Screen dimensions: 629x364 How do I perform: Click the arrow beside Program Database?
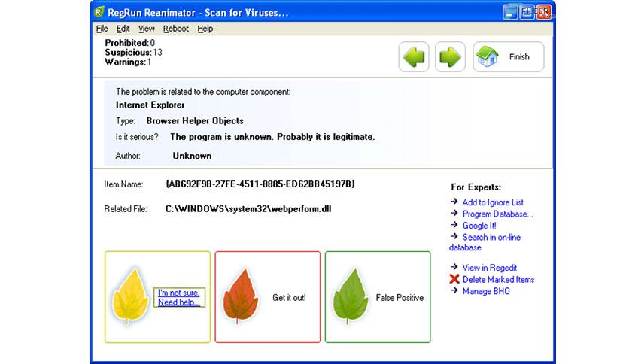(454, 214)
